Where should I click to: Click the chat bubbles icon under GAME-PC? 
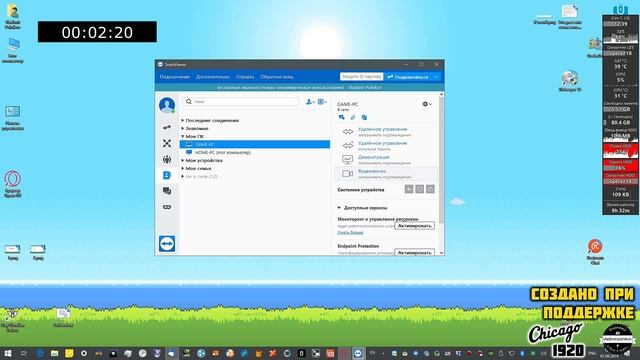pos(342,118)
